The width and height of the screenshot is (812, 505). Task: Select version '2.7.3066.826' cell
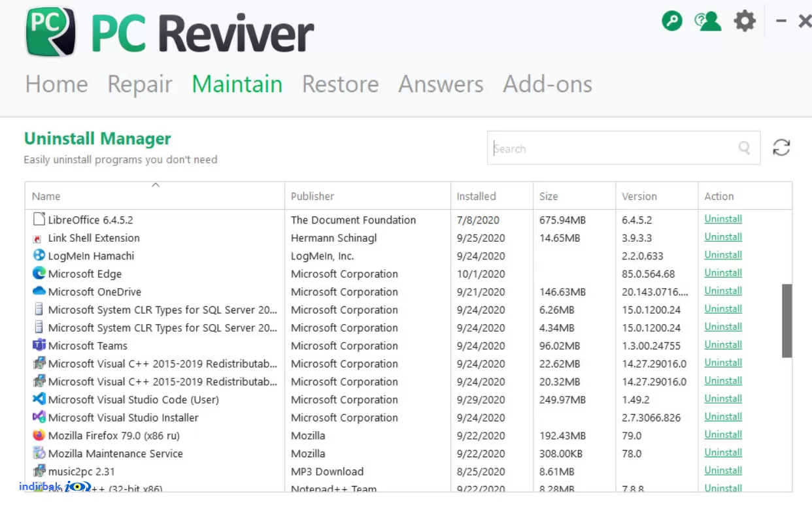point(651,417)
